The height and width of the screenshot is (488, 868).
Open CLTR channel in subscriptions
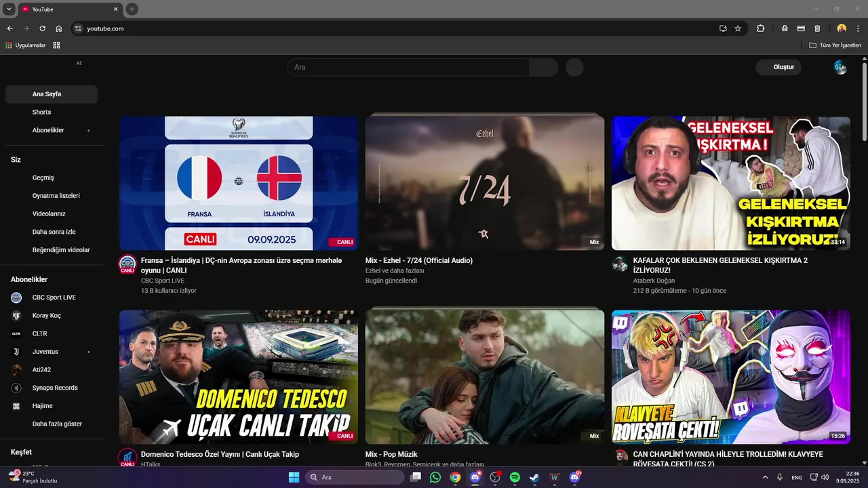pyautogui.click(x=52, y=333)
